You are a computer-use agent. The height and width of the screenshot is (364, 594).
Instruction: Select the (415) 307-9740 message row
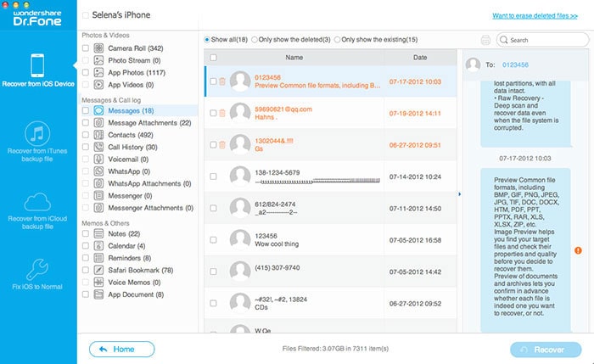coord(330,272)
